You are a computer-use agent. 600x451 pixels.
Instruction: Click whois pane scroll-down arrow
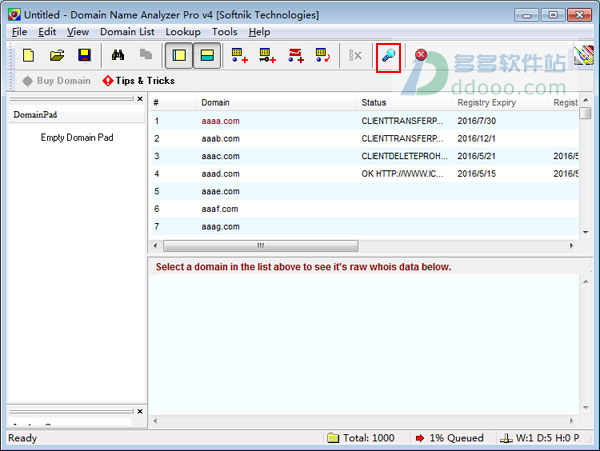[585, 407]
